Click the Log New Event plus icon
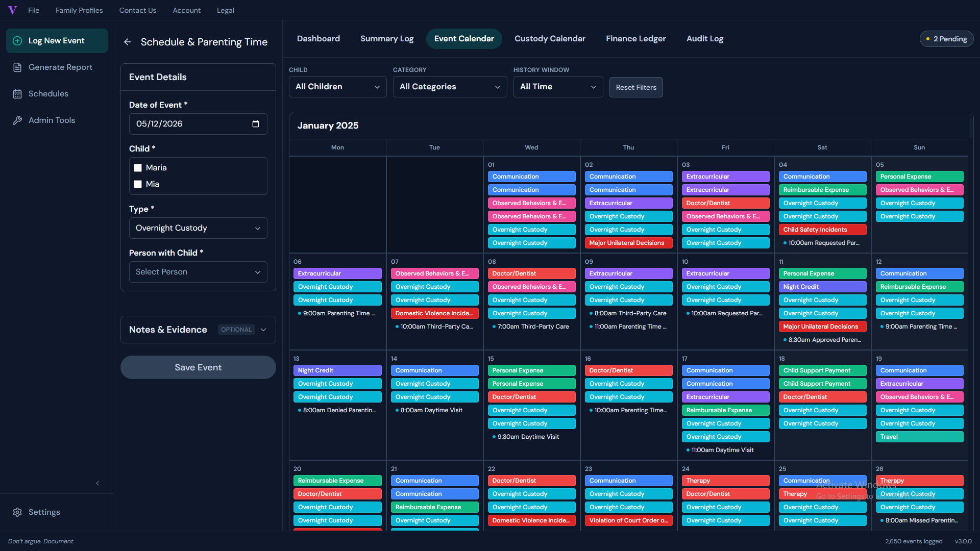 [17, 41]
